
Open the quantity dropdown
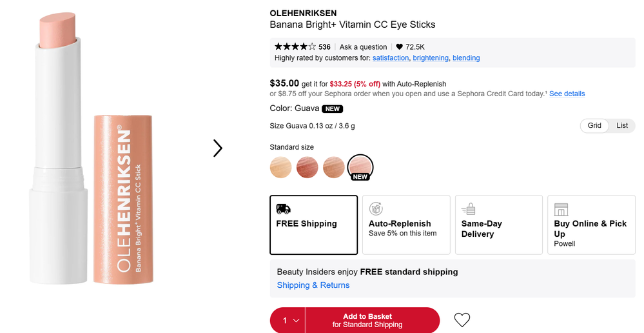click(x=288, y=320)
